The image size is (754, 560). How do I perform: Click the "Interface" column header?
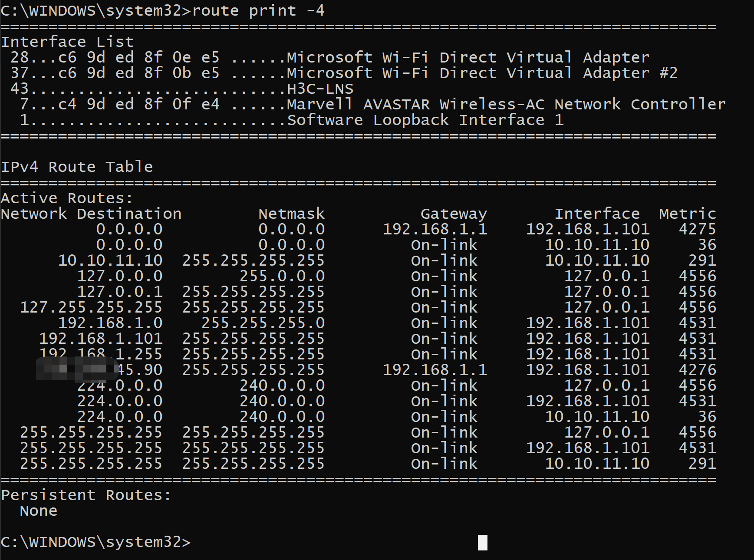597,214
